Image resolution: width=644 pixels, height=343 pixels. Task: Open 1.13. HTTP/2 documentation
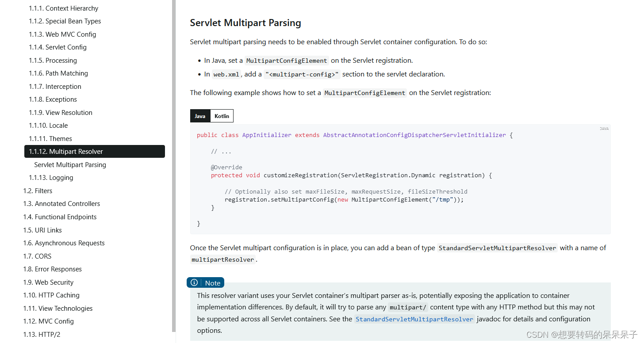(x=42, y=334)
